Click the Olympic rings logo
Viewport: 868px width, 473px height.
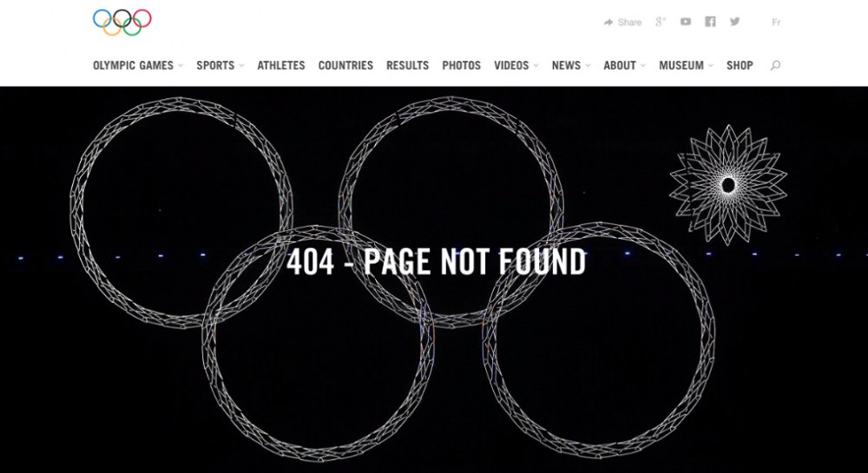(122, 22)
